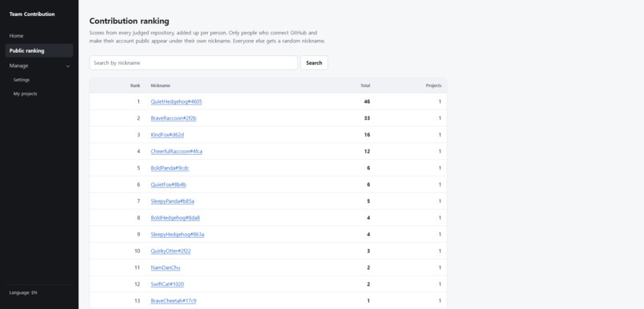Click rank number in SleepyPanda#b85a row
The width and height of the screenshot is (644, 309).
click(138, 201)
